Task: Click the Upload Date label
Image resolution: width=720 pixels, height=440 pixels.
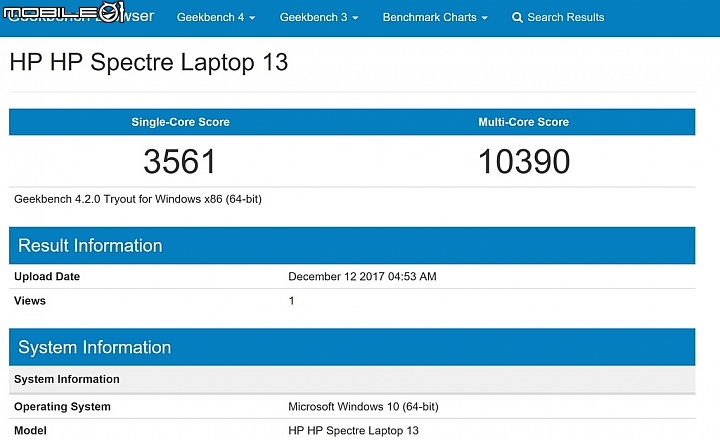Action: click(x=47, y=276)
